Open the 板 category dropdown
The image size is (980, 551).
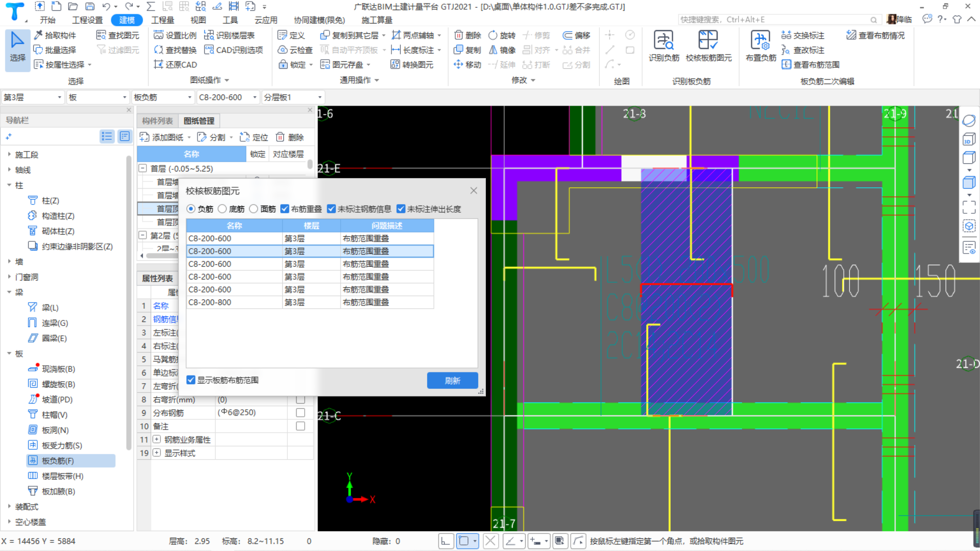point(97,97)
